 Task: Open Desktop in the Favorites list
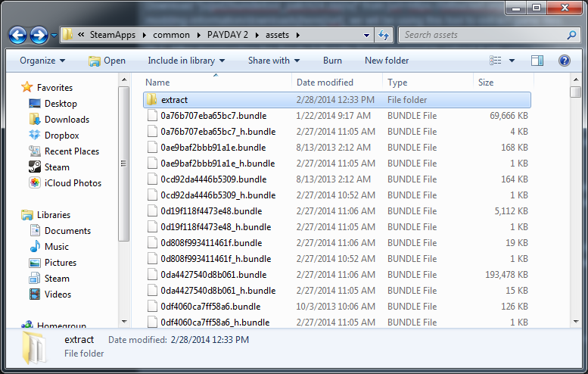tap(61, 104)
